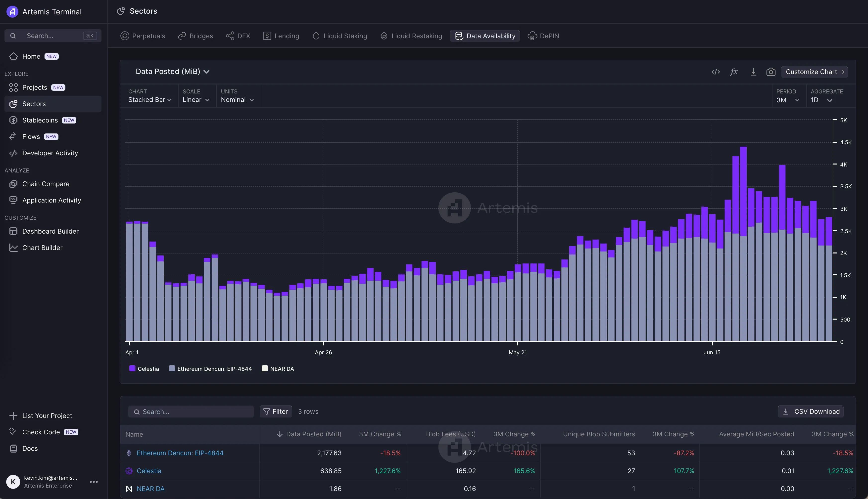
Task: Switch to the Bridges tab
Action: (195, 36)
